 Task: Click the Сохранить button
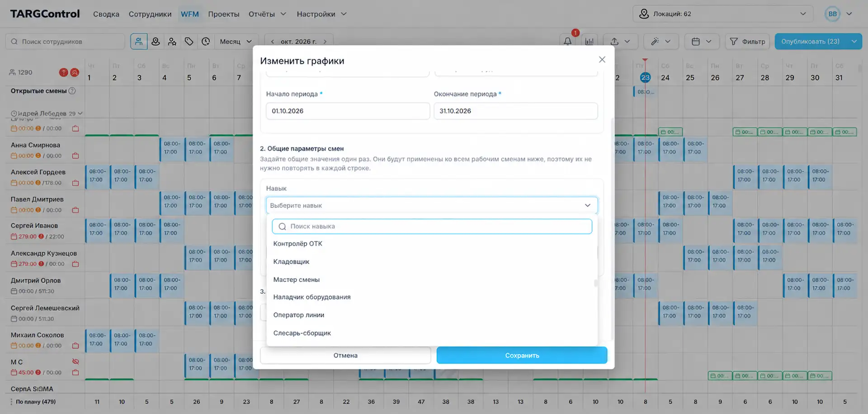522,355
